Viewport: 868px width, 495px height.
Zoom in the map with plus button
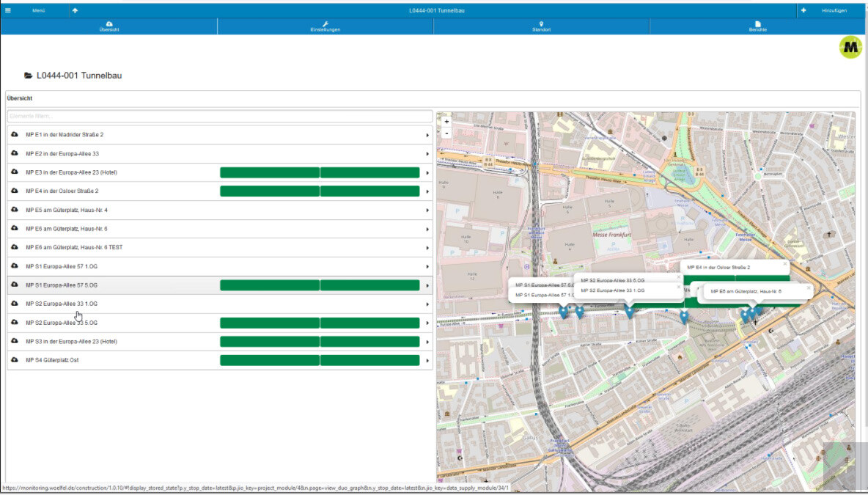click(x=446, y=122)
